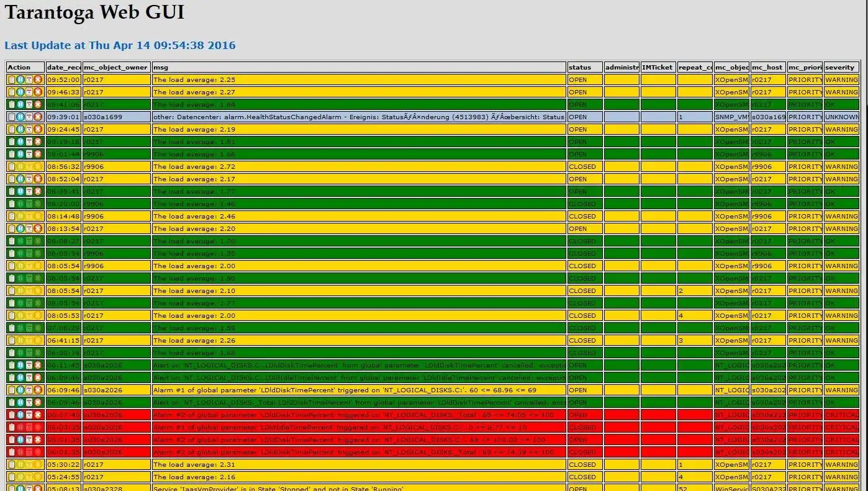The width and height of the screenshot is (868, 491).
Task: Click the Last Update timestamp line
Action: [x=120, y=45]
